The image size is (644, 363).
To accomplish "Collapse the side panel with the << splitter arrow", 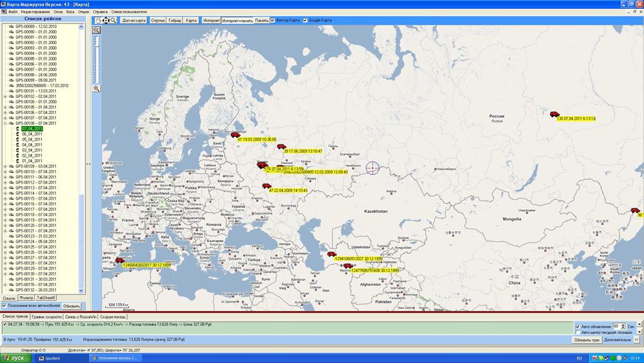I will click(x=88, y=164).
